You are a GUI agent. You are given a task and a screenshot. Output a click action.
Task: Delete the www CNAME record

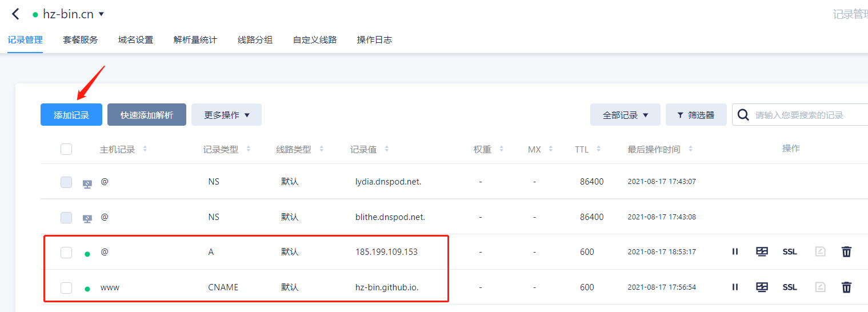point(846,287)
